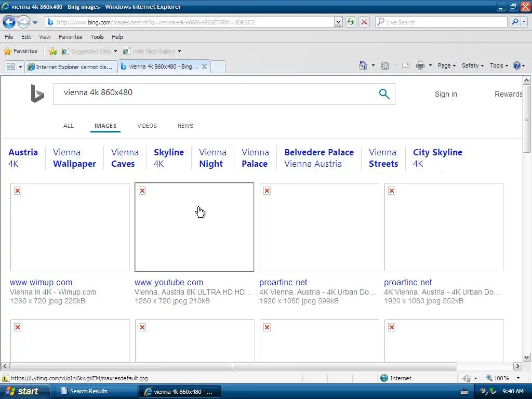Select the Vienna Streets suggestion
The height and width of the screenshot is (399, 532).
tap(383, 158)
